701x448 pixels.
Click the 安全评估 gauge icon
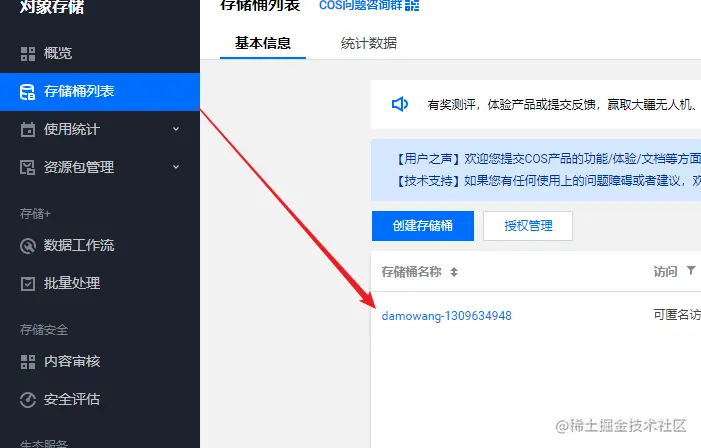pos(28,400)
